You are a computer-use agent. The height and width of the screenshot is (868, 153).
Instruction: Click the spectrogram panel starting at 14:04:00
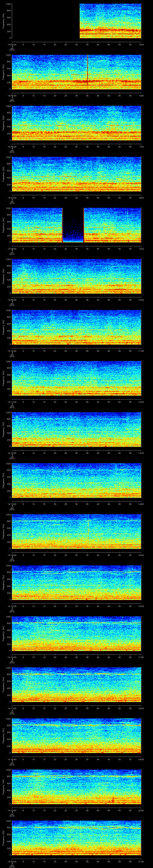[x=77, y=21]
